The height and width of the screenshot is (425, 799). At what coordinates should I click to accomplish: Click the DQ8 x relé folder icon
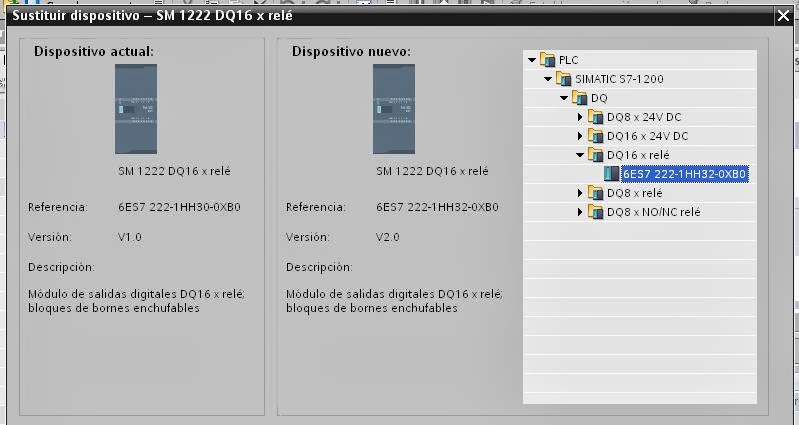pos(595,193)
